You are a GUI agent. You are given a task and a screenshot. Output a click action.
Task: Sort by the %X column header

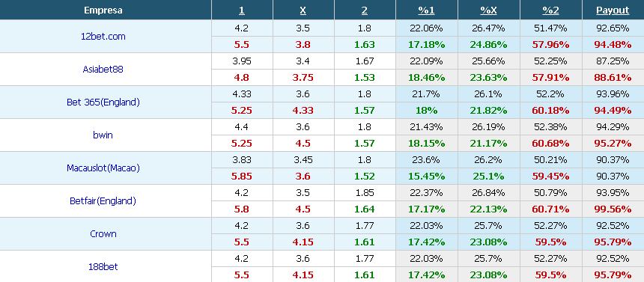point(489,10)
